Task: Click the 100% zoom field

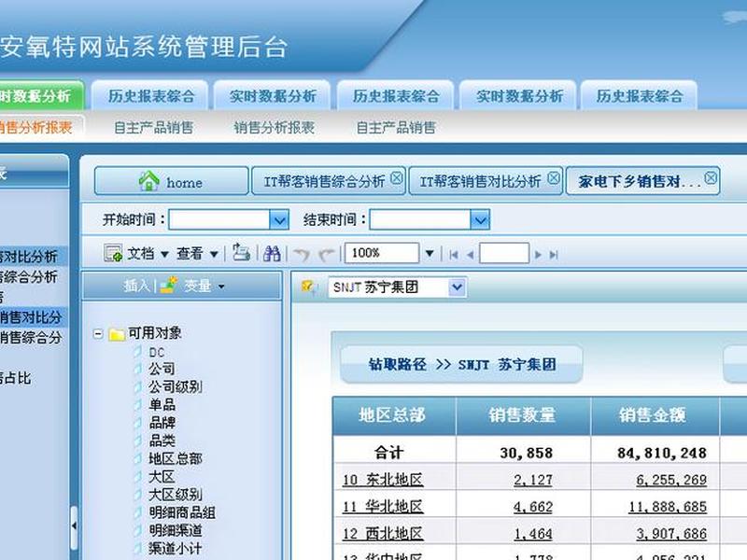Action: point(382,253)
